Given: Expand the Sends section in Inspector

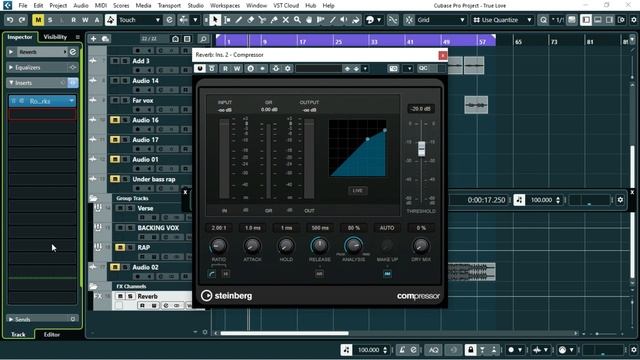Looking at the screenshot, I should click(11, 319).
